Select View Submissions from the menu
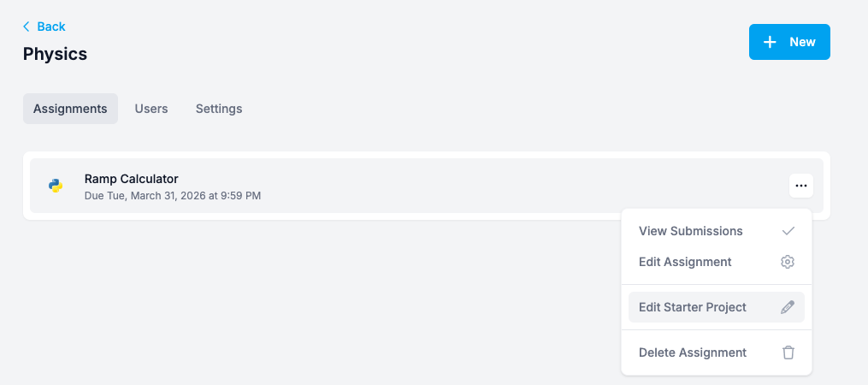 click(691, 231)
